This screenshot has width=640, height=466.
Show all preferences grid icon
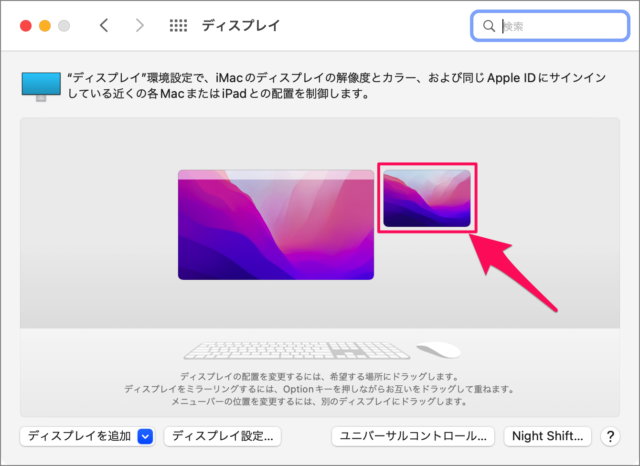178,26
